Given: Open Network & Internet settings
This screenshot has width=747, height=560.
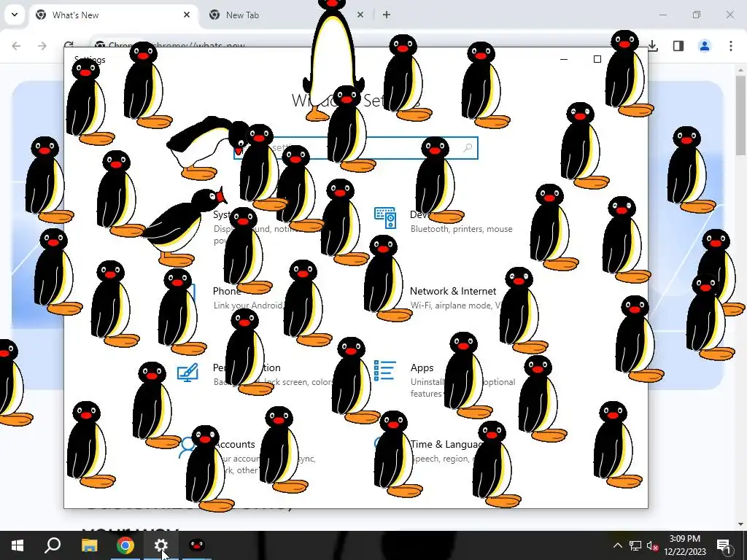Looking at the screenshot, I should [x=452, y=292].
